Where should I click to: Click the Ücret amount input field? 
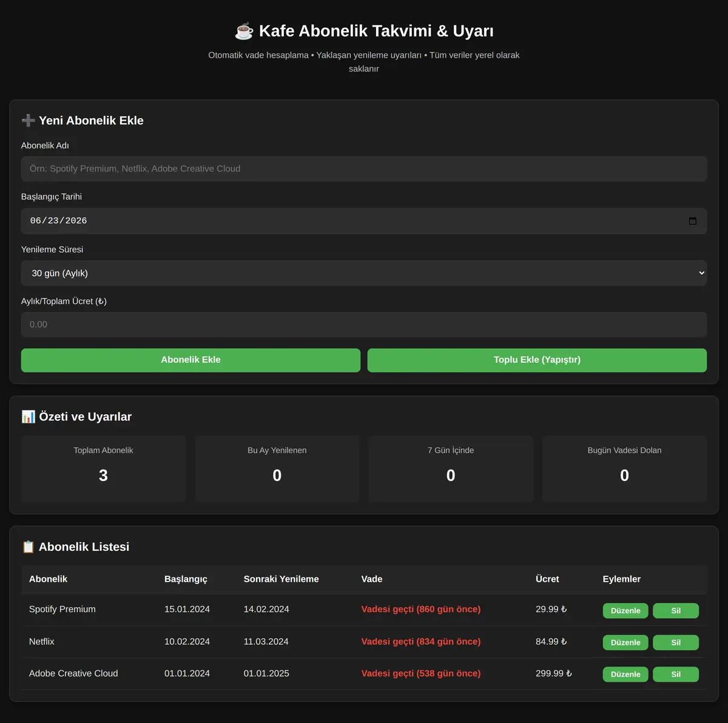(364, 325)
